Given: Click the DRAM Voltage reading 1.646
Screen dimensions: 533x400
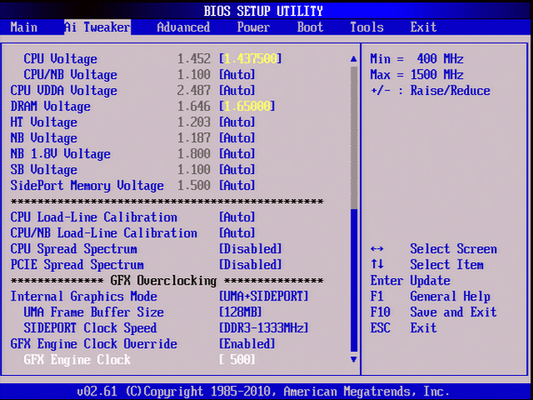Looking at the screenshot, I should tap(194, 106).
